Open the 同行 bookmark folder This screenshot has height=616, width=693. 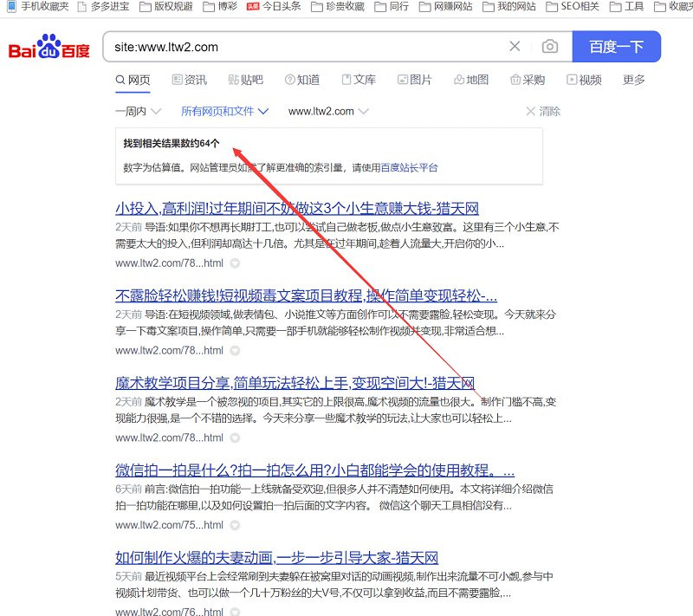[x=392, y=7]
